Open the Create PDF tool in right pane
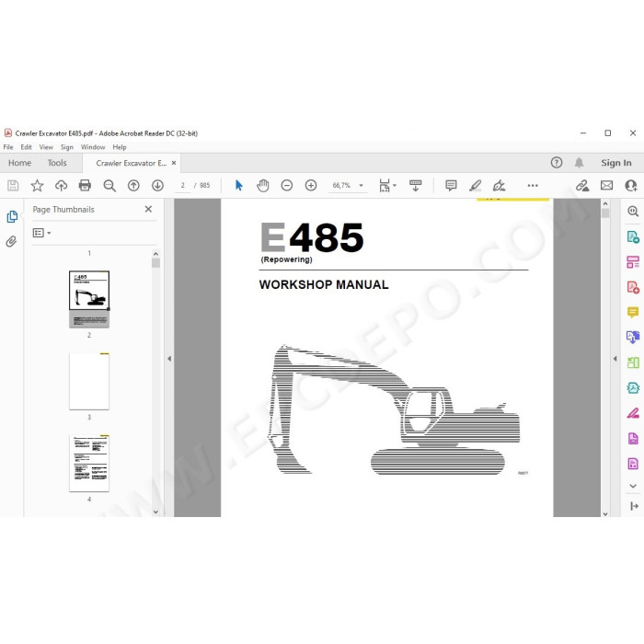The image size is (644, 644). [x=633, y=287]
